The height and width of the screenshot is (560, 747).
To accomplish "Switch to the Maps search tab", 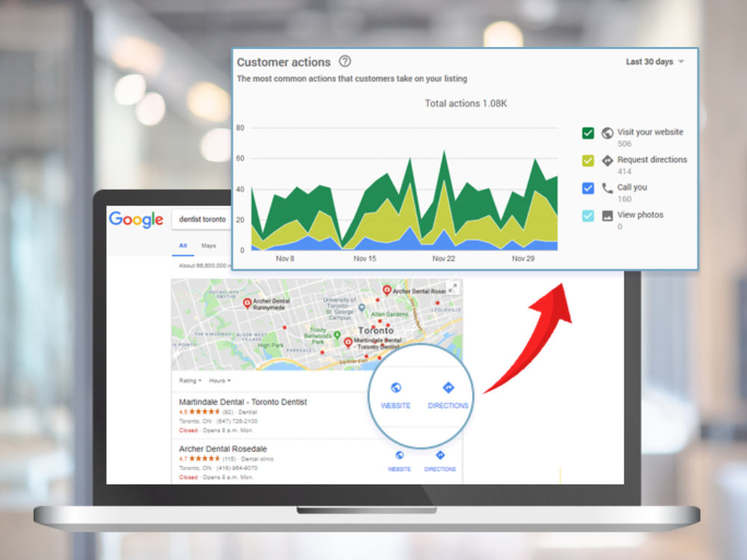I will [208, 246].
